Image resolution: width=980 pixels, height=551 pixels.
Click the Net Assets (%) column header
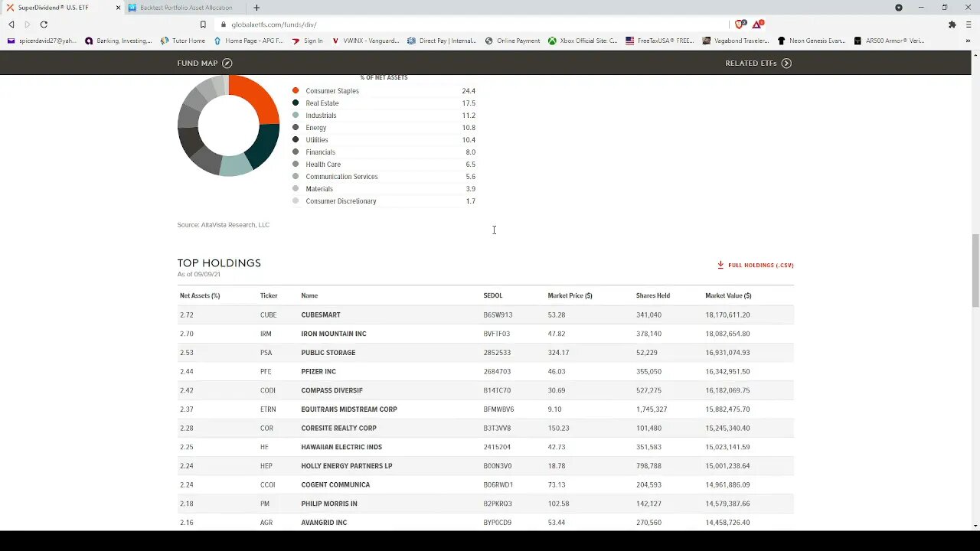click(x=200, y=295)
